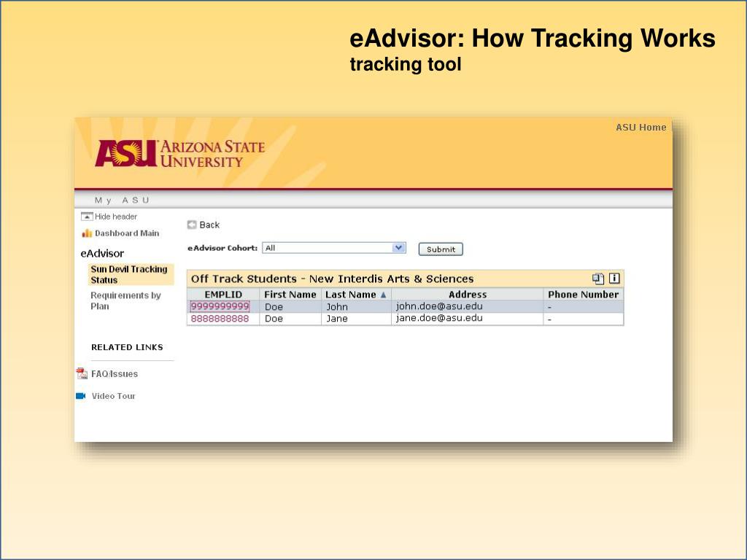
Task: Open the ASU Home link
Action: click(x=640, y=128)
